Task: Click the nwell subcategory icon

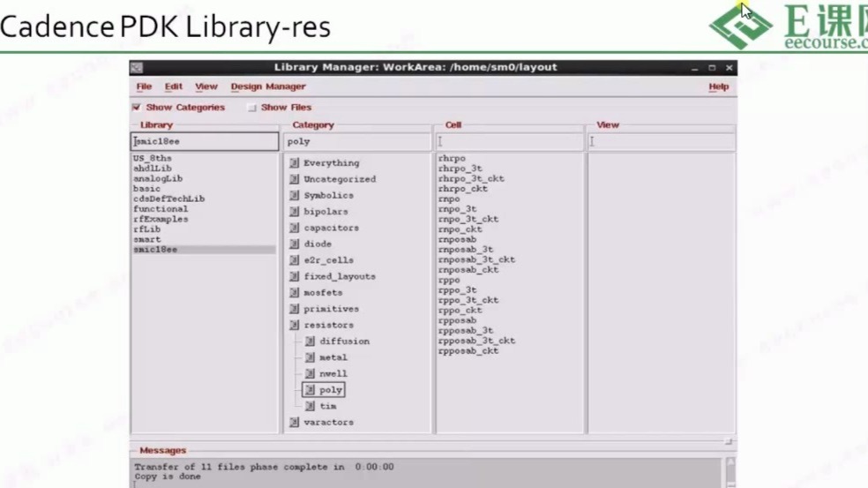Action: click(310, 373)
